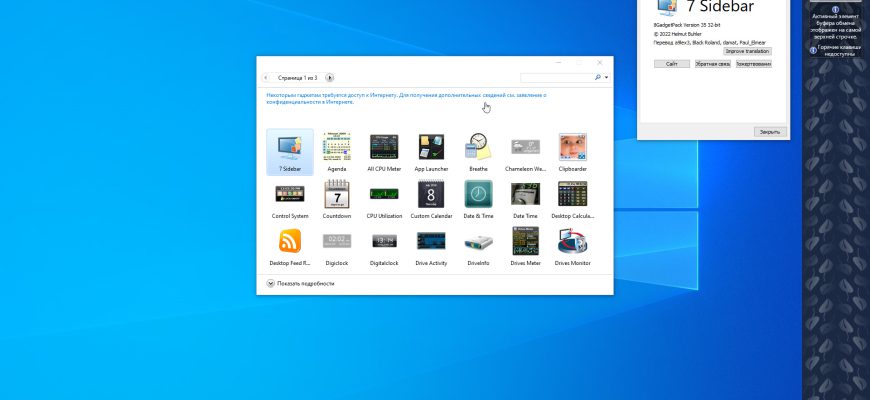Expand Показать подробности details section
This screenshot has width=870, height=400.
[301, 283]
